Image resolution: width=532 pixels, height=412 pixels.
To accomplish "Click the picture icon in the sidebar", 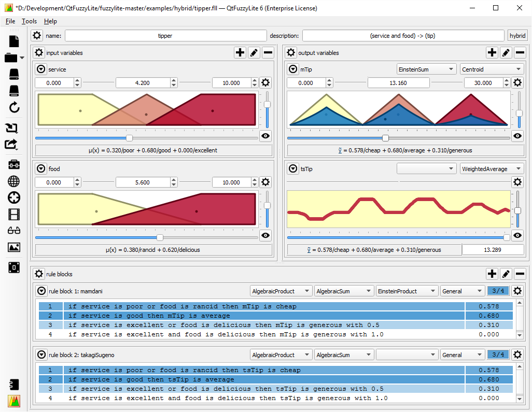I will coord(14,247).
